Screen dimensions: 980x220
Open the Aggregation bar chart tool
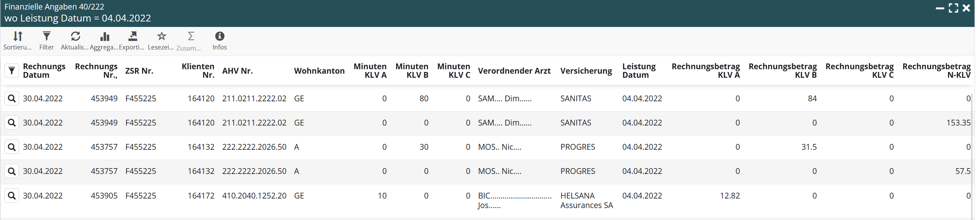tap(104, 40)
